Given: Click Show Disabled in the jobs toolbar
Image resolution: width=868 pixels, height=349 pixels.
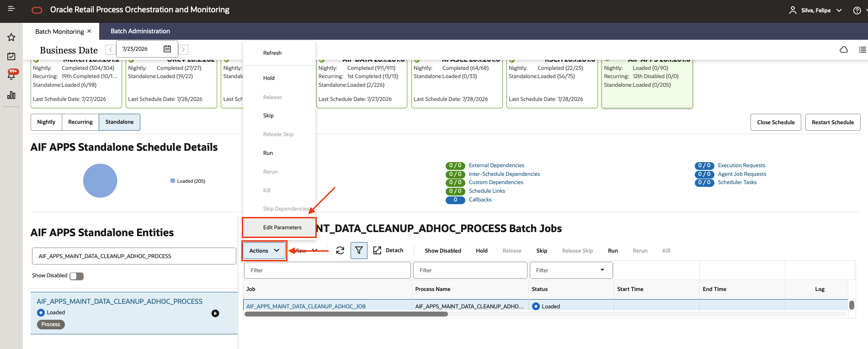Looking at the screenshot, I should 443,251.
